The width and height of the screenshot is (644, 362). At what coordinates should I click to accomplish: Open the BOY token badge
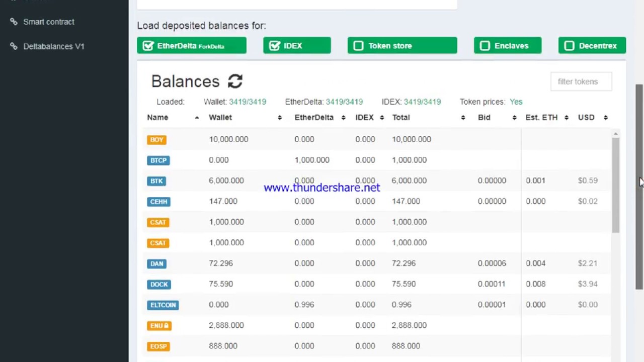[156, 140]
